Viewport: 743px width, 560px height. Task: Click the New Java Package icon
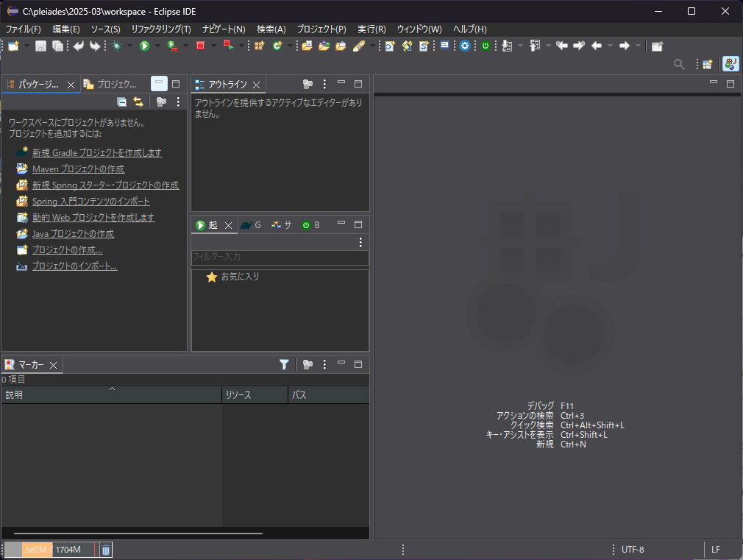(x=259, y=46)
